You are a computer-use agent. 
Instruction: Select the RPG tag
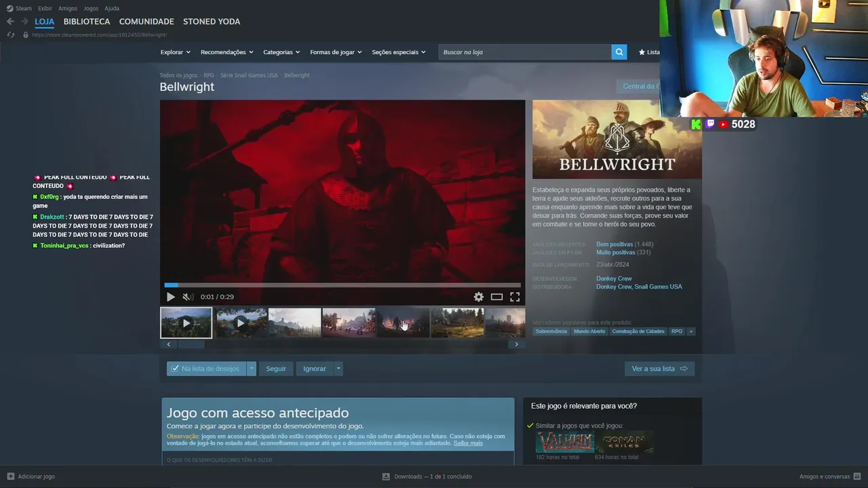point(677,331)
